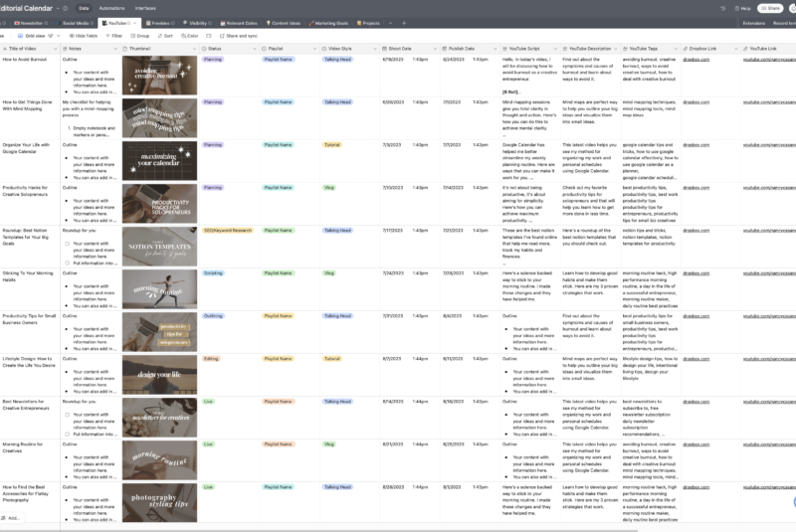Open dropbox.com link in Morning Routine for Creatives row
This screenshot has width=796, height=532.
click(x=696, y=444)
